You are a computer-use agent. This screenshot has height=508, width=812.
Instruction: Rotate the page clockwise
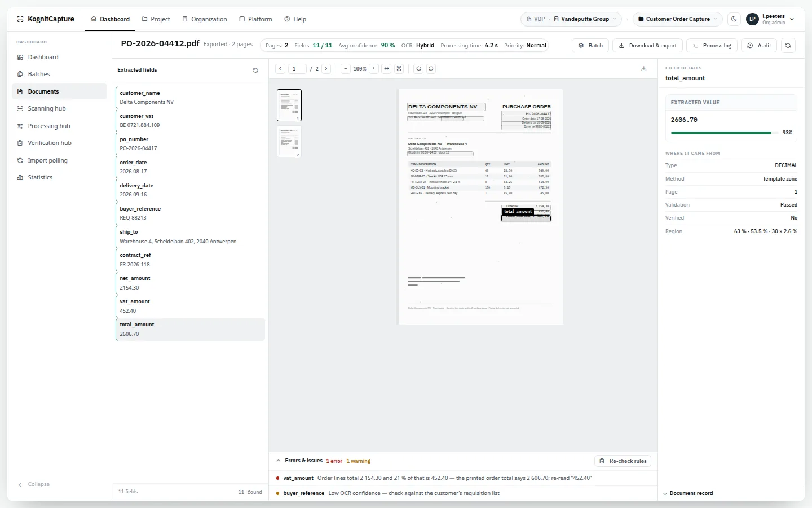tap(418, 69)
